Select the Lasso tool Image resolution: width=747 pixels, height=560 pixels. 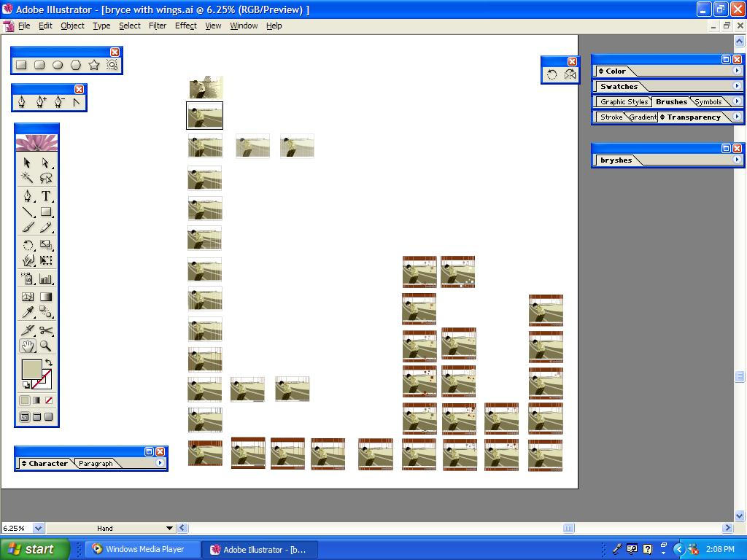point(46,178)
